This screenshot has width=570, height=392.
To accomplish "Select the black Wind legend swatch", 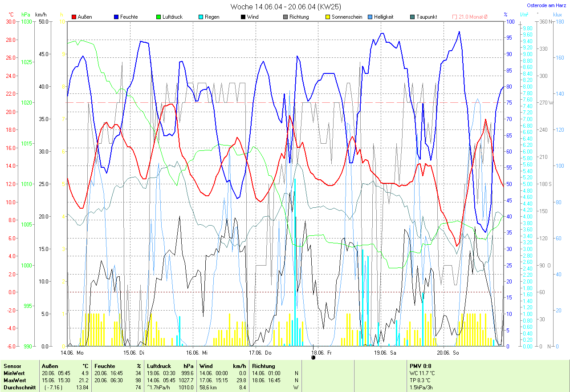I will tap(243, 17).
